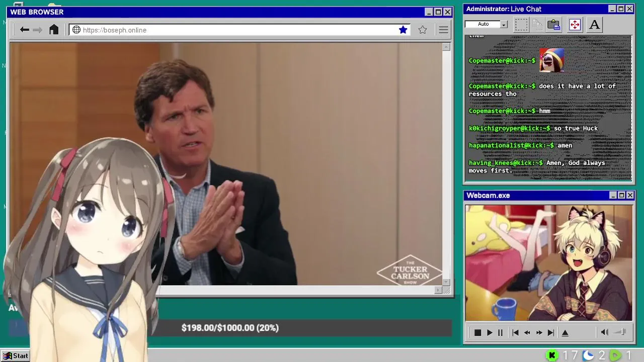This screenshot has width=644, height=362.
Task: Click message 'does it have a lot of resources tho'
Action: point(542,90)
